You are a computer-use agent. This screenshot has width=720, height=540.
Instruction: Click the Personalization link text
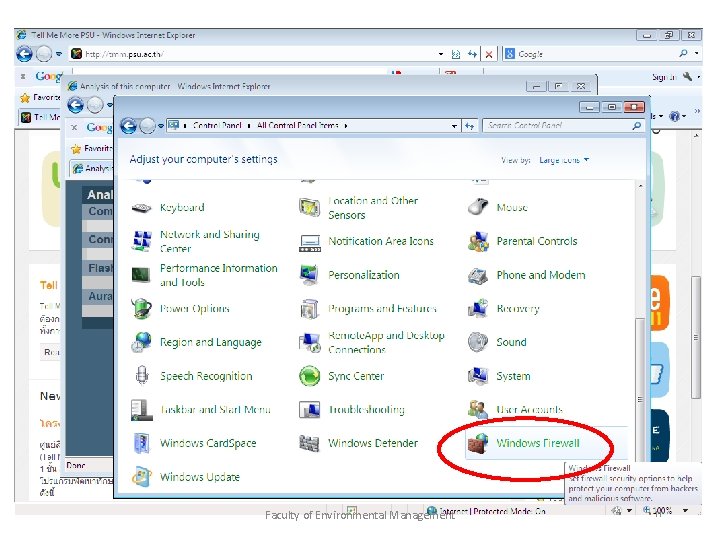click(x=364, y=275)
